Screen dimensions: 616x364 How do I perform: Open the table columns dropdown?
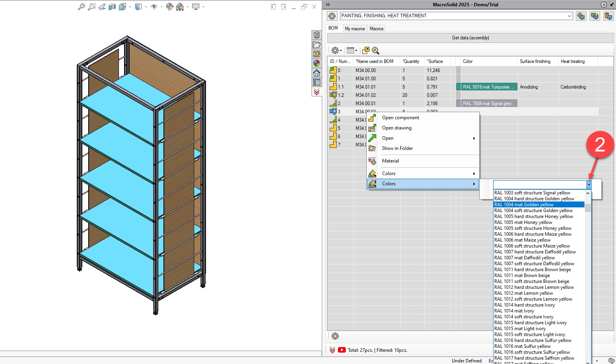(x=352, y=50)
